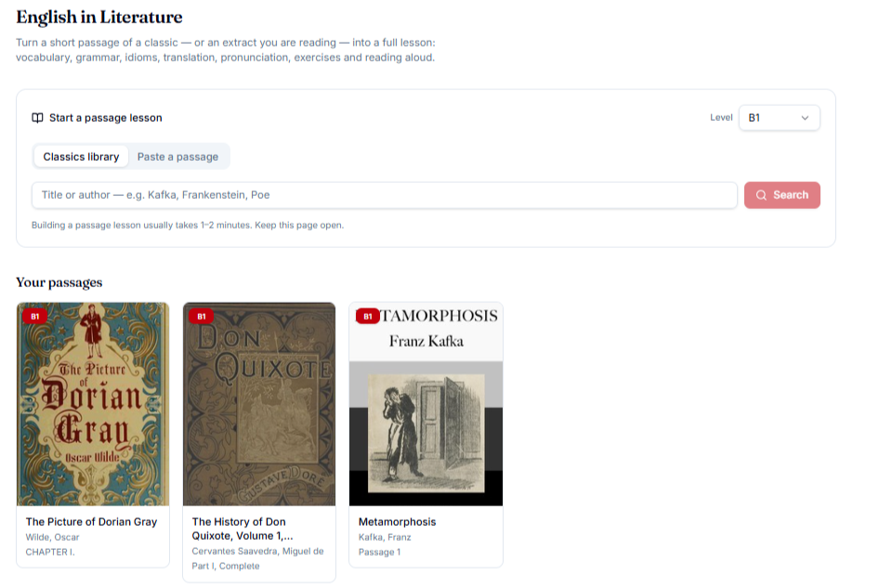Click the magnifier icon in Search button
This screenshot has width=879, height=588.
pyautogui.click(x=761, y=195)
